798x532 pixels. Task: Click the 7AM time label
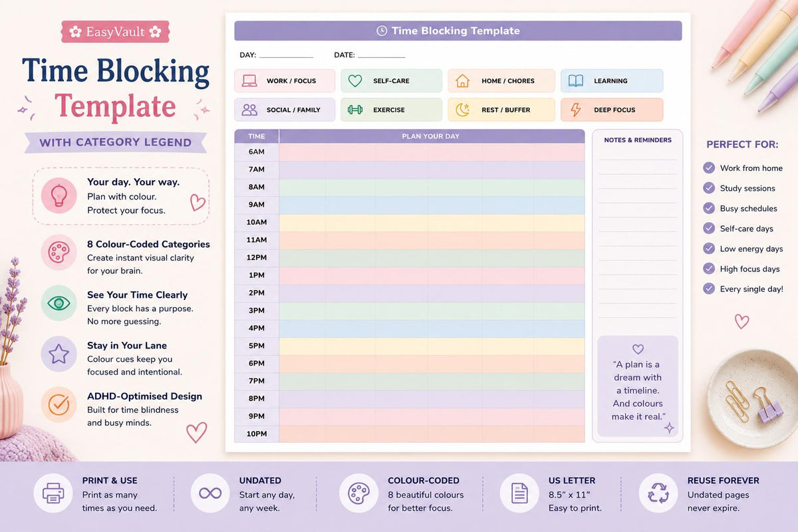click(x=257, y=170)
